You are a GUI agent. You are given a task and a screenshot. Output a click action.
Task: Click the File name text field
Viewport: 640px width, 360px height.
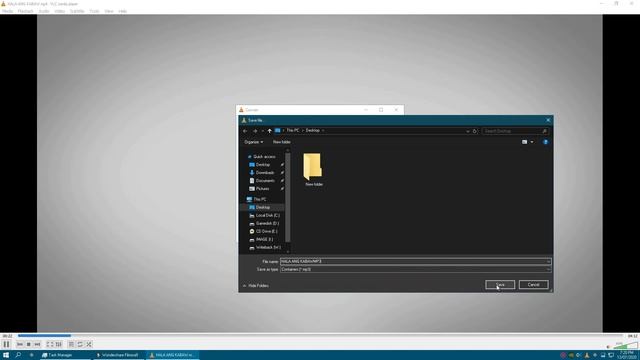[x=413, y=262]
